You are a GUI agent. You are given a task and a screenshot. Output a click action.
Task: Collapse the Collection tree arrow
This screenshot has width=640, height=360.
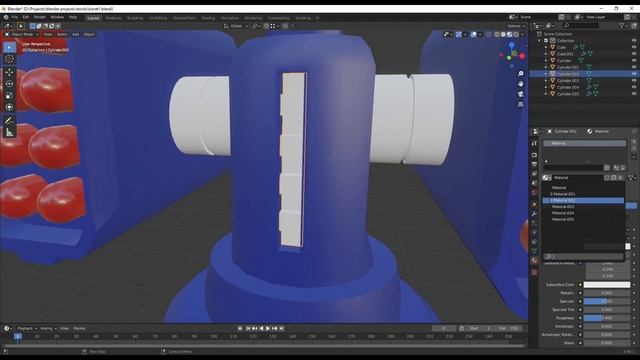click(540, 41)
